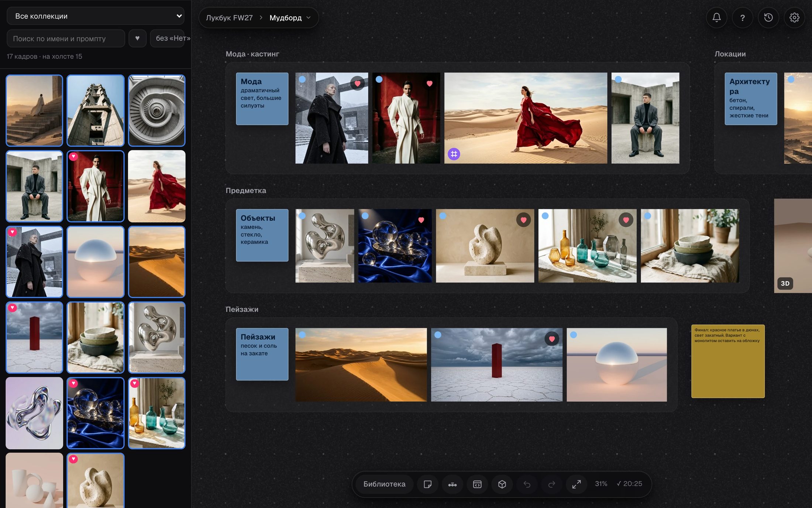Click the undo arrow
Screen dimensions: 812x508
point(527,484)
